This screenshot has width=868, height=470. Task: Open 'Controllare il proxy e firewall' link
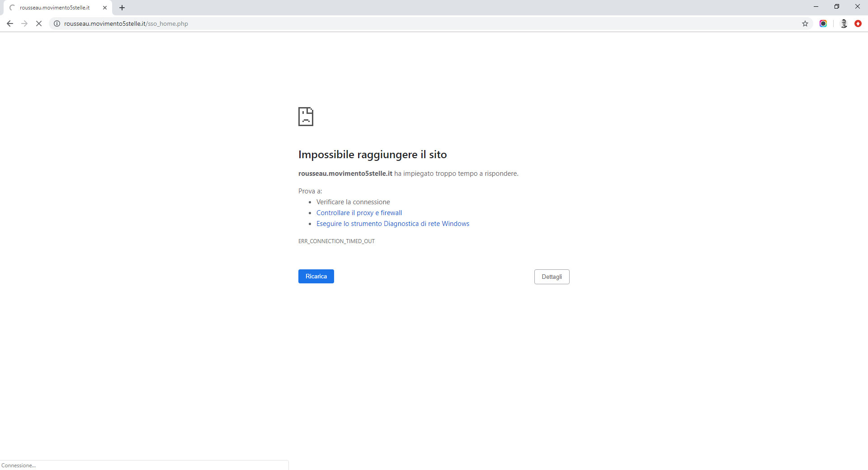tap(359, 213)
